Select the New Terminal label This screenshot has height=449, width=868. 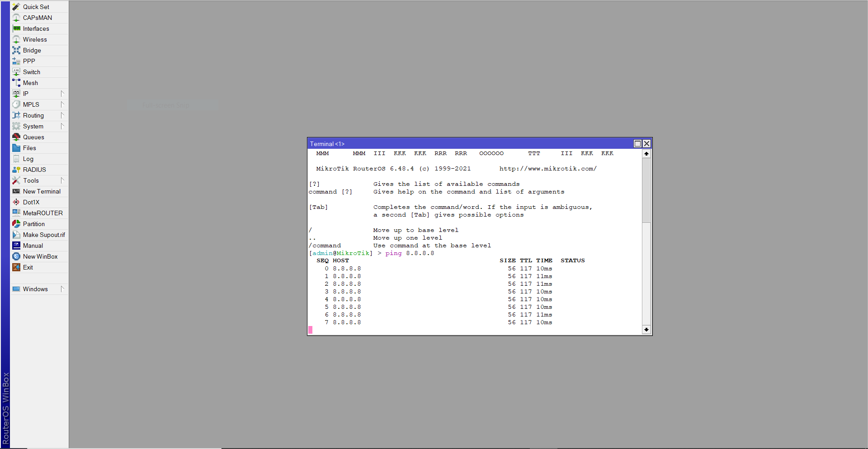click(42, 191)
